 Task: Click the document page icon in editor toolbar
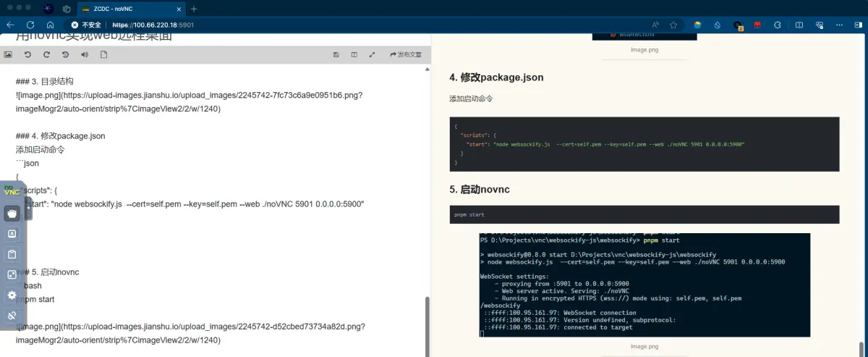(103, 54)
